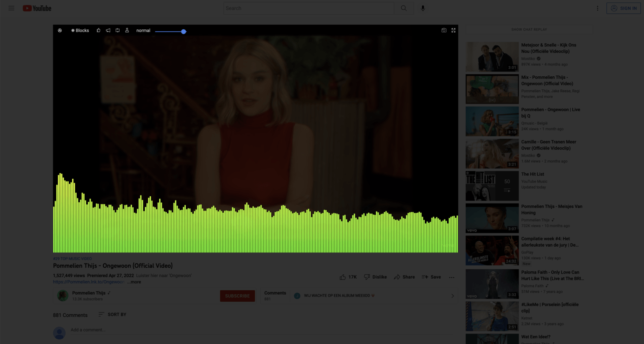Click the thumbs-up icon in the visualizer toolbar
This screenshot has height=344, width=644.
click(99, 31)
